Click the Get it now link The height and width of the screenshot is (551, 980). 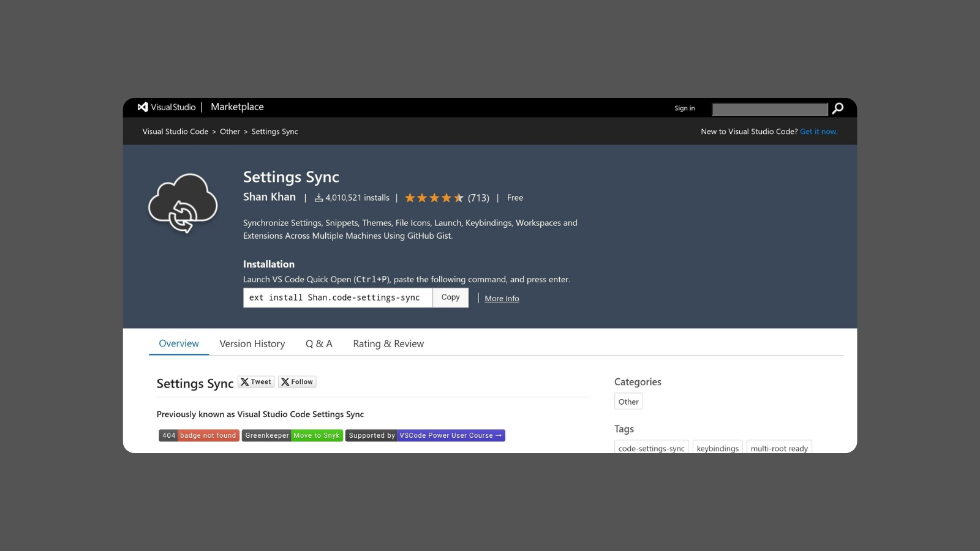point(818,132)
